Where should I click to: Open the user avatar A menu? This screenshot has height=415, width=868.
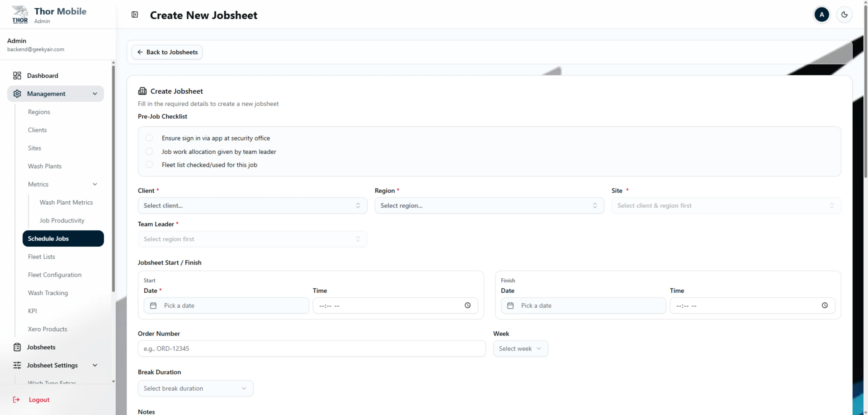click(x=821, y=14)
